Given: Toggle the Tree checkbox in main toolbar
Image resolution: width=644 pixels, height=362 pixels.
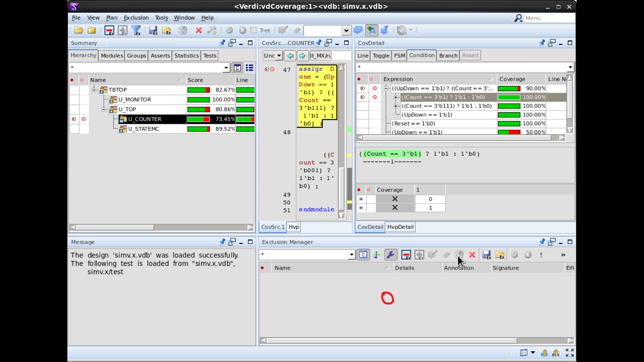Looking at the screenshot, I should (x=254, y=30).
